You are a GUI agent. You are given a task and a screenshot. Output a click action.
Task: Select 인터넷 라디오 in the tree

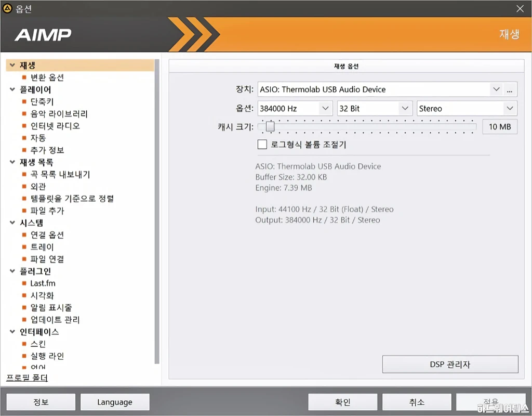[x=55, y=126]
